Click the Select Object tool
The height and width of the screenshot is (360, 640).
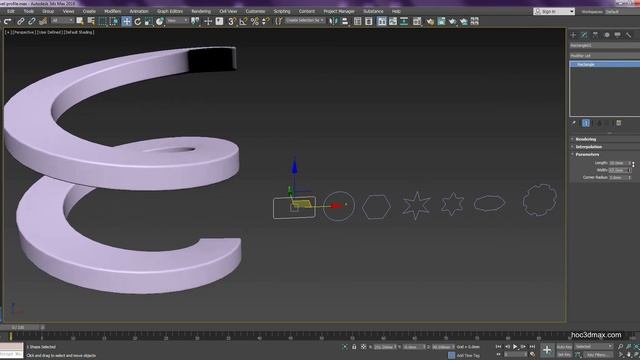tap(80, 21)
